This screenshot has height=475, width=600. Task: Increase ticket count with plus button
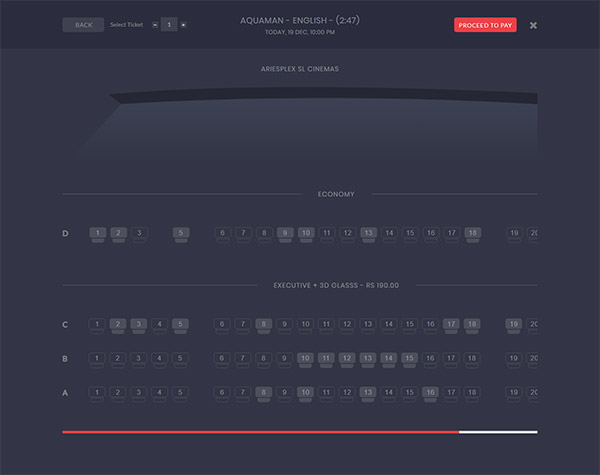coord(183,25)
